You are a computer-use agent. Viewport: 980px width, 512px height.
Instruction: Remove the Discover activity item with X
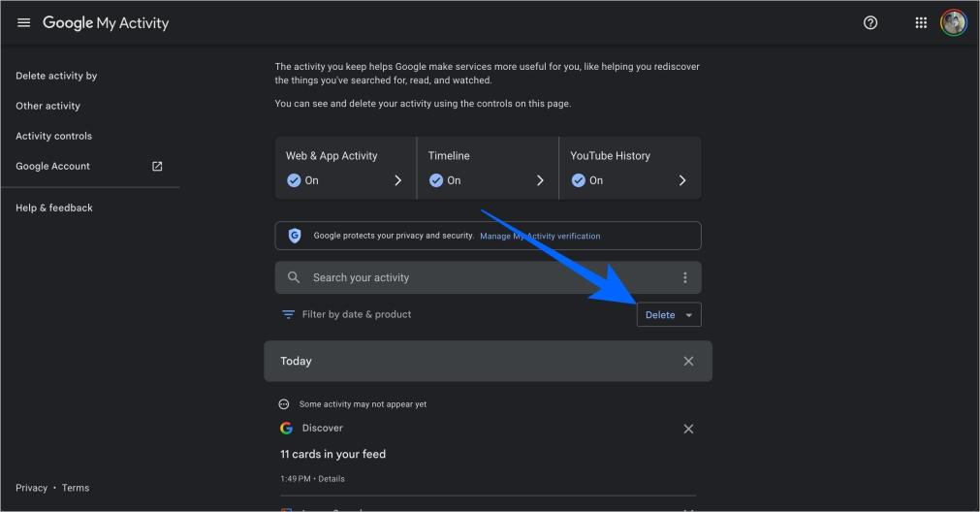[688, 429]
